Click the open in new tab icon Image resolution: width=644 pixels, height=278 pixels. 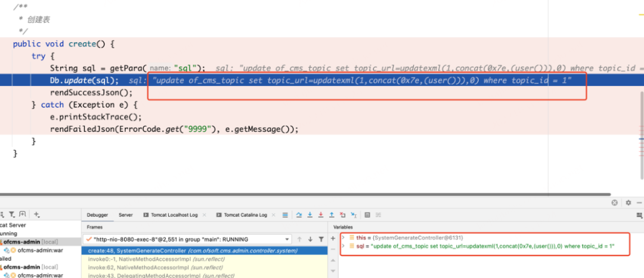22,214
